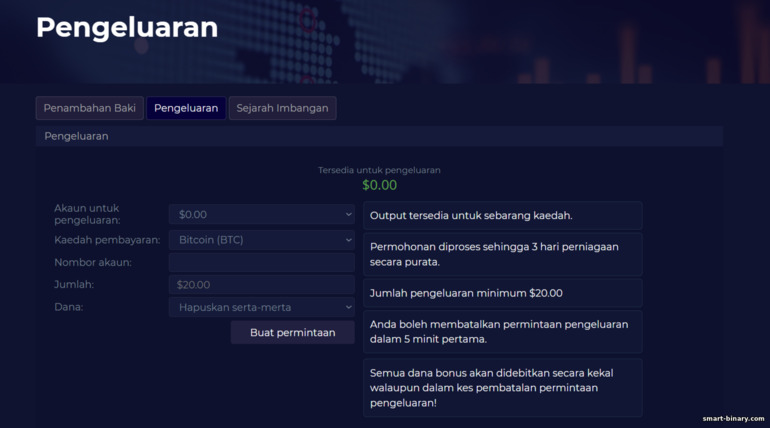Click the Output tersedia untuk sebarang kaedah note
Viewport: 770px width, 428px height.
[503, 215]
